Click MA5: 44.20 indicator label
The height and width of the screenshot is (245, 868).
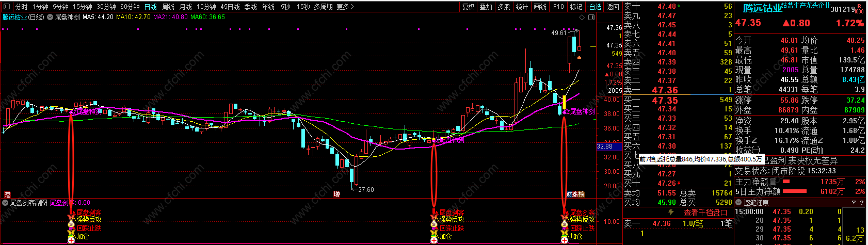98,17
